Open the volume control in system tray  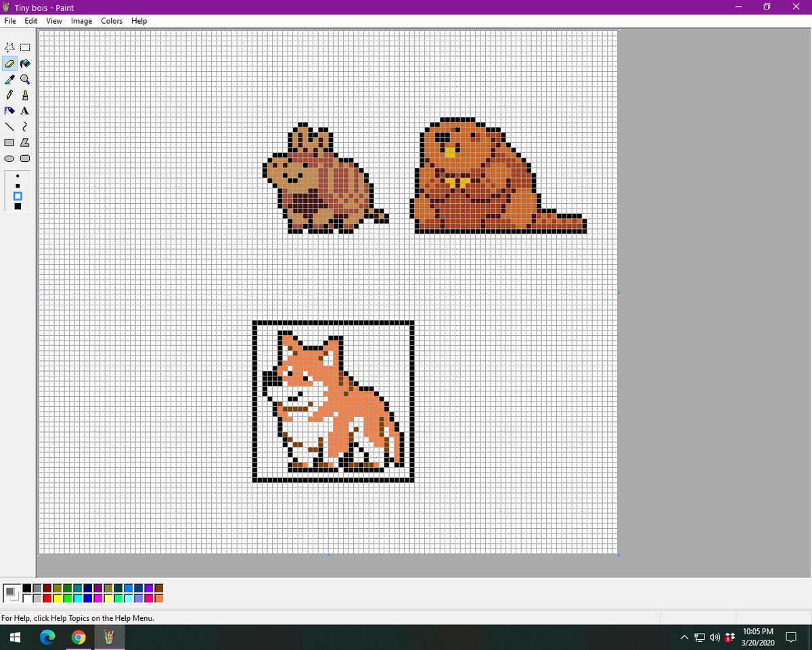[715, 637]
